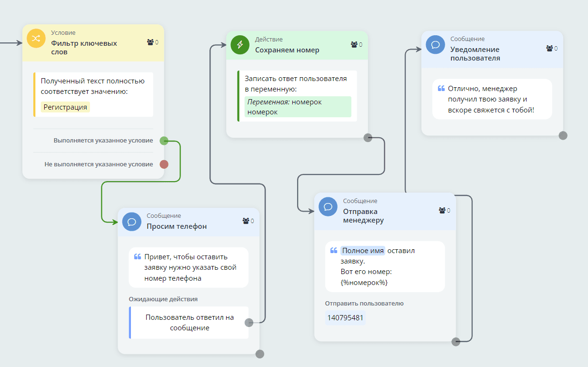Click the Регистрация keyword tag

[x=65, y=107]
